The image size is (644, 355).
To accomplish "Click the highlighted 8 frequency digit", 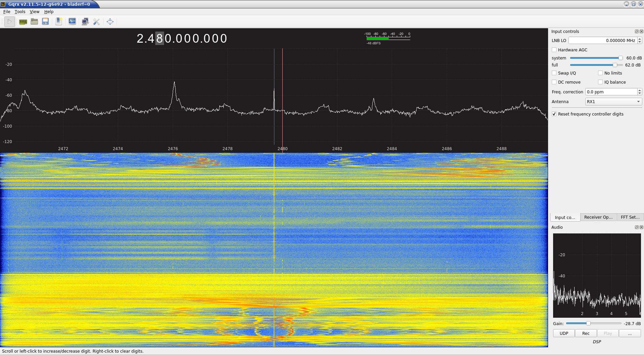I will click(x=160, y=39).
